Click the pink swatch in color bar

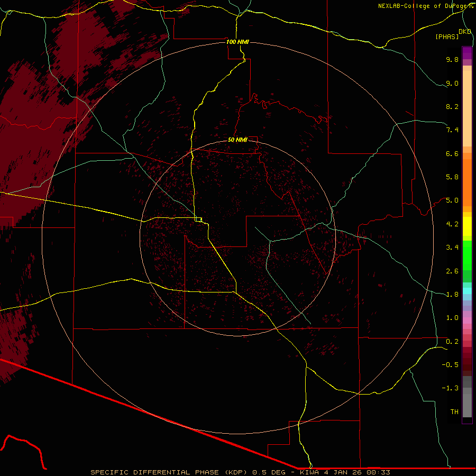[x=467, y=321]
